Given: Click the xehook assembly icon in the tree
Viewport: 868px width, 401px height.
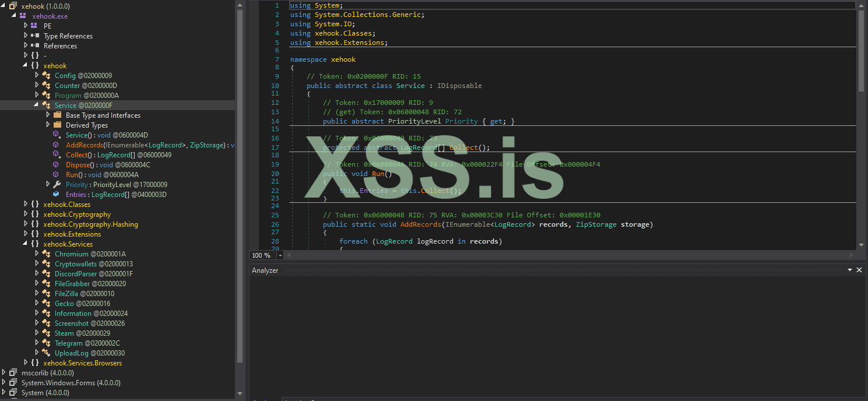Looking at the screenshot, I should tap(13, 6).
